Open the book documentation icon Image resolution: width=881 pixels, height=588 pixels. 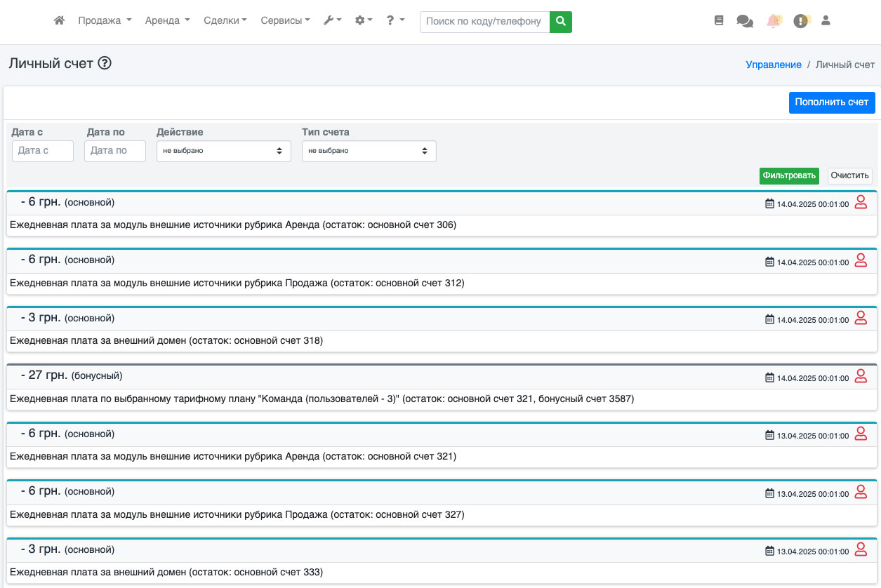[x=719, y=21]
